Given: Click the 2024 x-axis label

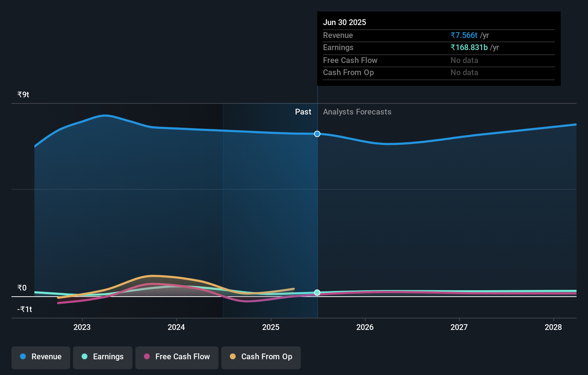Looking at the screenshot, I should [x=176, y=327].
